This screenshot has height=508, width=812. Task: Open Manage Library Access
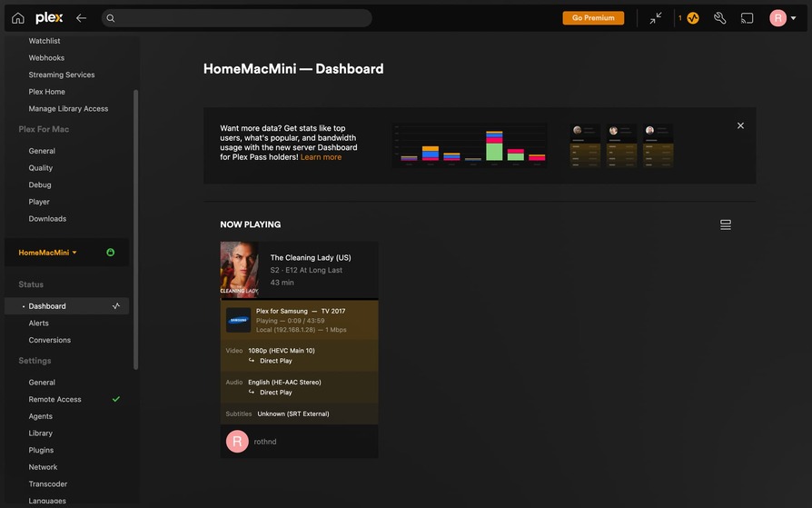[x=68, y=109]
